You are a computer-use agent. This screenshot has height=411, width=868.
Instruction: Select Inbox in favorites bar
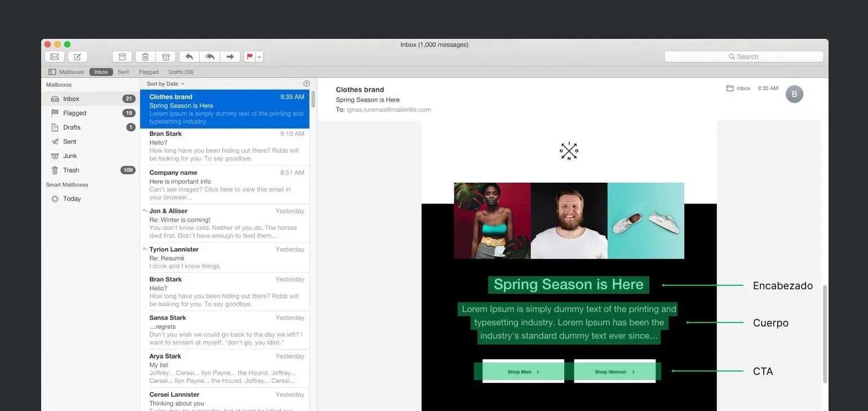pyautogui.click(x=101, y=72)
